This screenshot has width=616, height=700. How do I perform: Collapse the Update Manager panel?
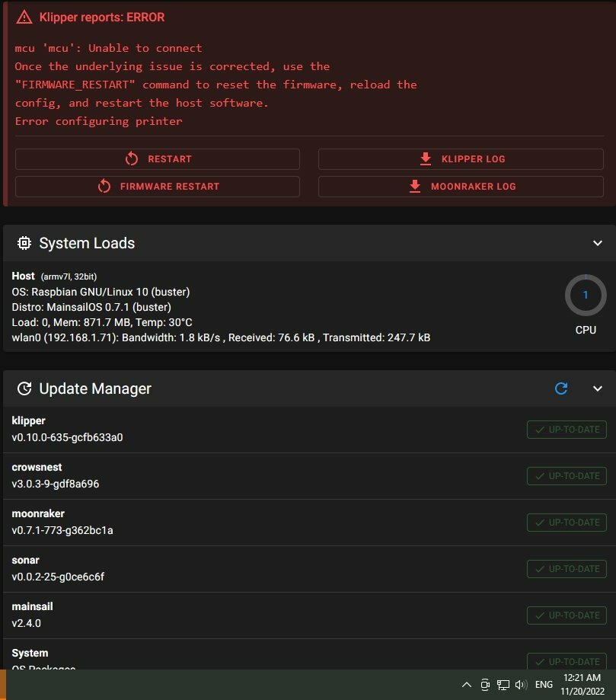click(x=597, y=388)
